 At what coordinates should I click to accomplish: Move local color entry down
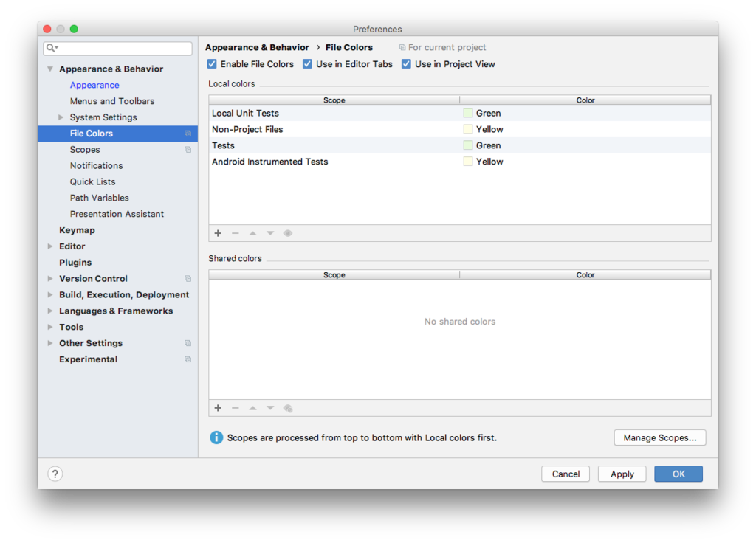tap(270, 233)
